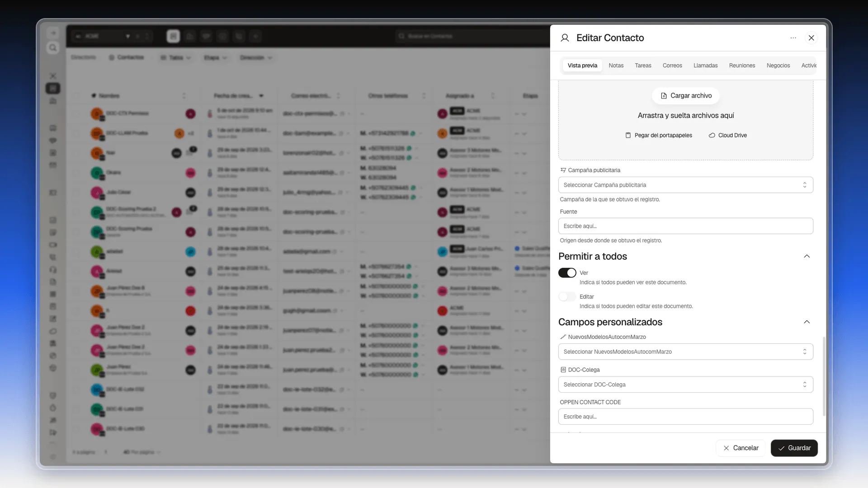This screenshot has width=868, height=488.
Task: Open the Llamadas tab
Action: click(705, 66)
